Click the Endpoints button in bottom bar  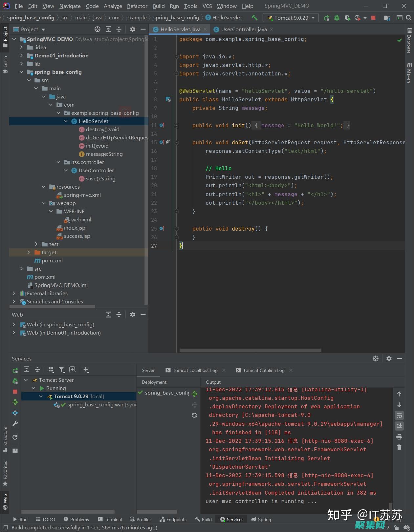pyautogui.click(x=173, y=520)
